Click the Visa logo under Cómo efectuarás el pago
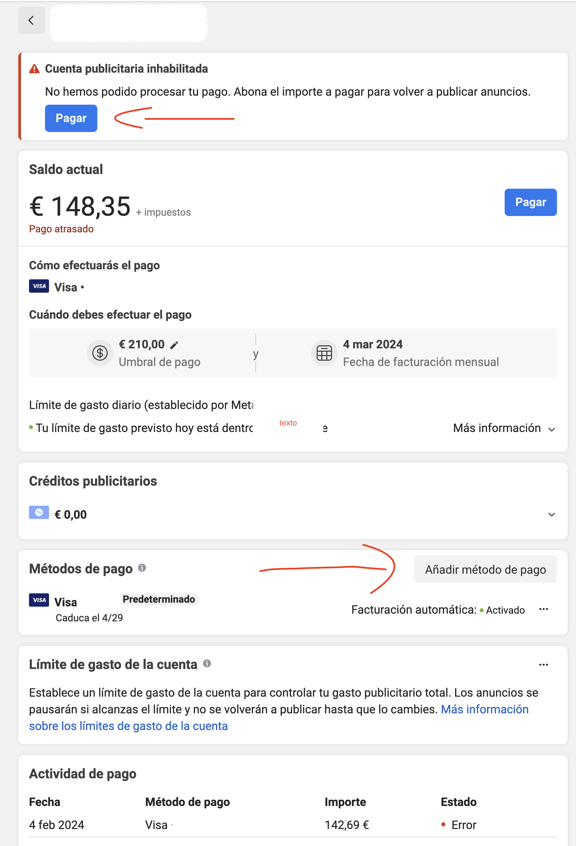Screen dimensions: 576x846 click(x=39, y=286)
